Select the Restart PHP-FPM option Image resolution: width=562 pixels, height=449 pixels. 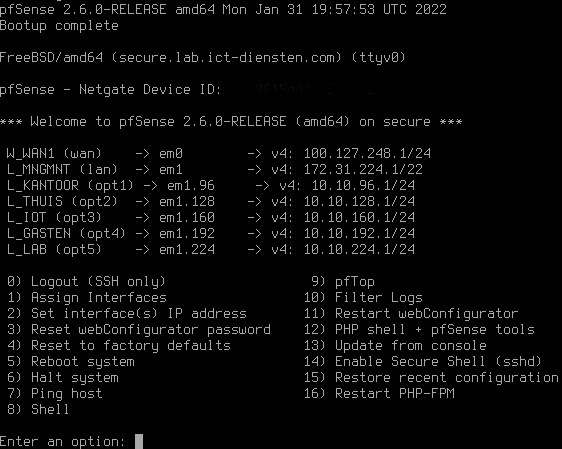click(379, 393)
